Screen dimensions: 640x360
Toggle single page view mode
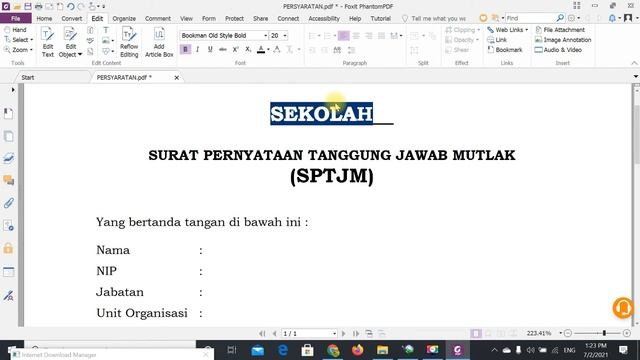476,333
